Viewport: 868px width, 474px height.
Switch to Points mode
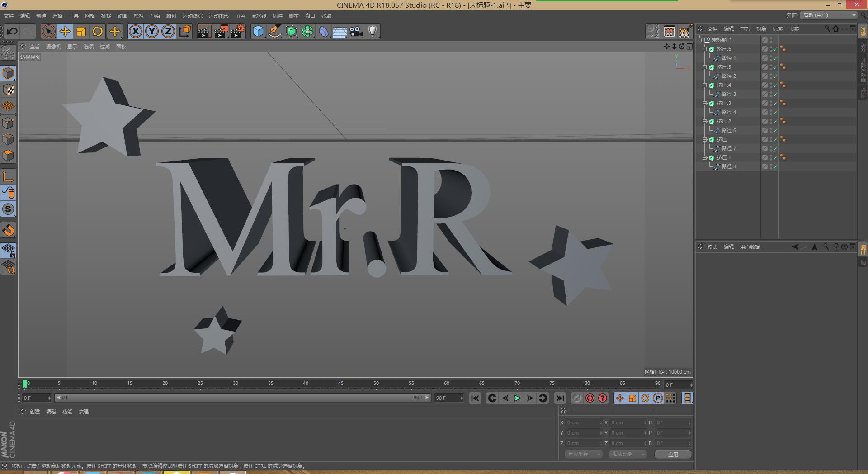coord(8,123)
